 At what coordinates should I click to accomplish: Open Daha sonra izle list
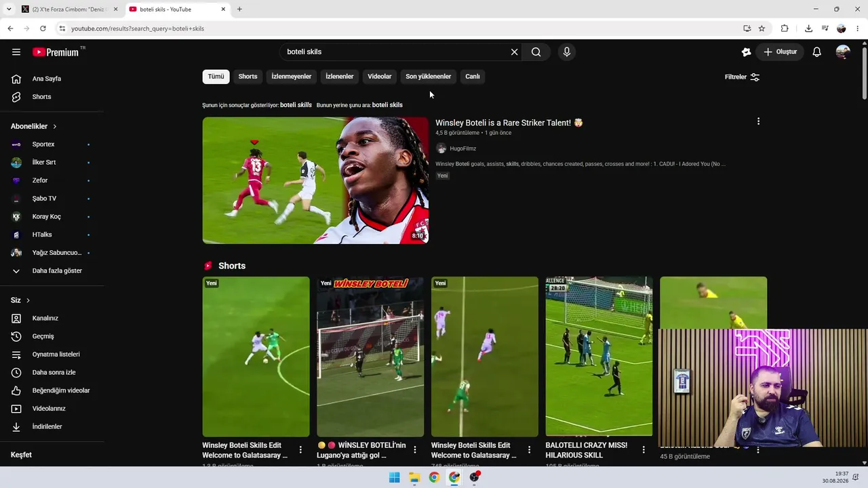click(53, 373)
